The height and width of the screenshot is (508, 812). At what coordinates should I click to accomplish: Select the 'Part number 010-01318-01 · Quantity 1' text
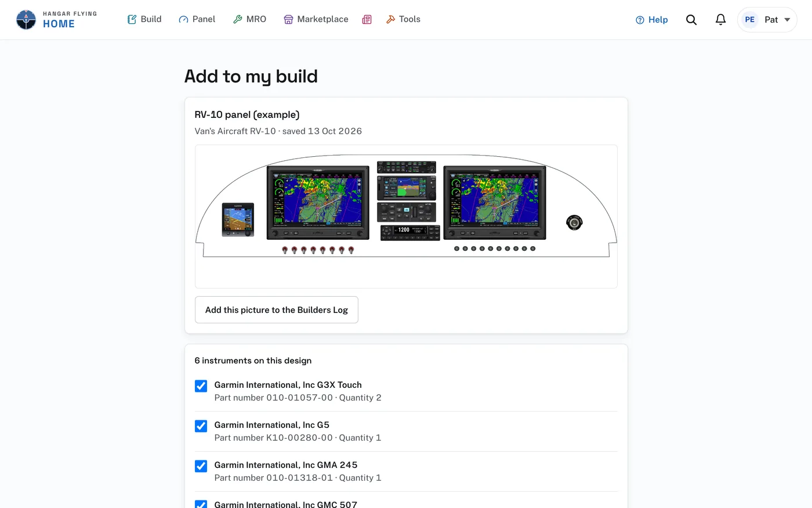click(298, 478)
